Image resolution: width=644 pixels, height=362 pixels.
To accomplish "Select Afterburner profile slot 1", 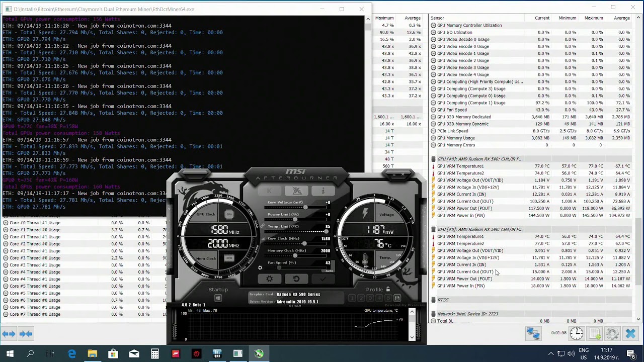I will point(352,298).
